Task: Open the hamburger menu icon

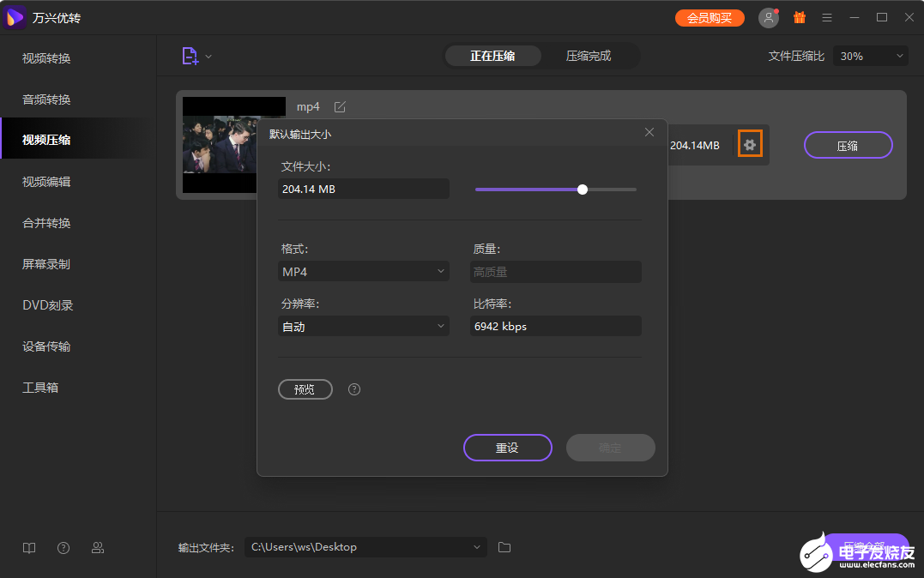Action: coord(827,18)
